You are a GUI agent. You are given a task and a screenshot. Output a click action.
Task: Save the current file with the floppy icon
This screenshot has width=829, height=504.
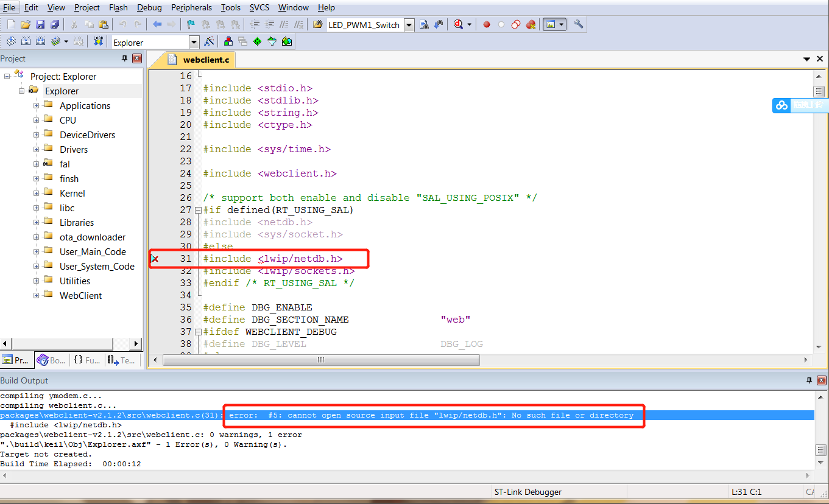pos(40,24)
